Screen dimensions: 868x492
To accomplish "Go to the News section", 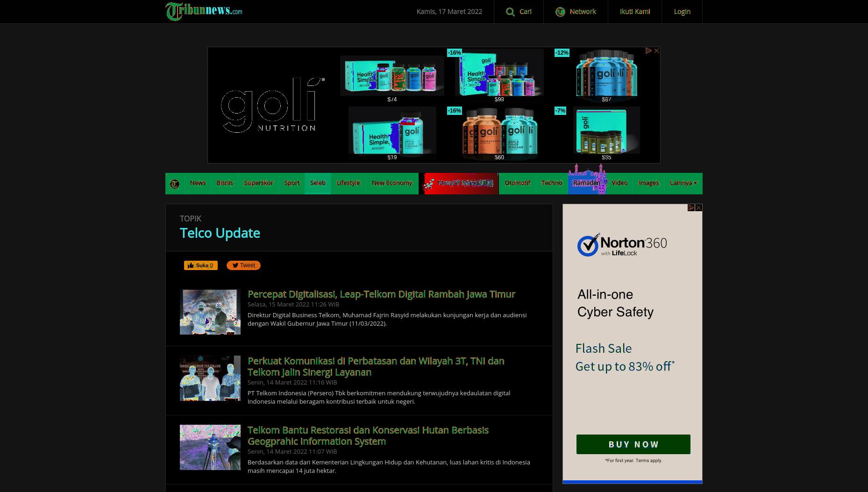I will click(x=198, y=183).
